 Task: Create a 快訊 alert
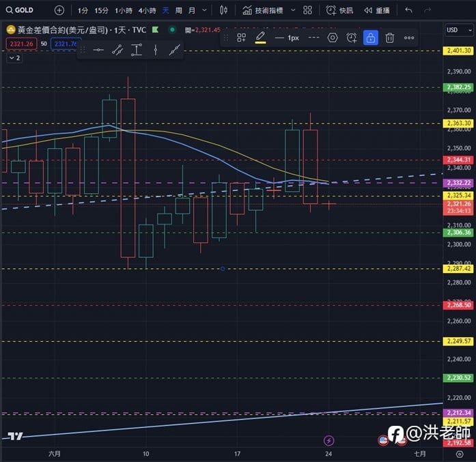339,10
